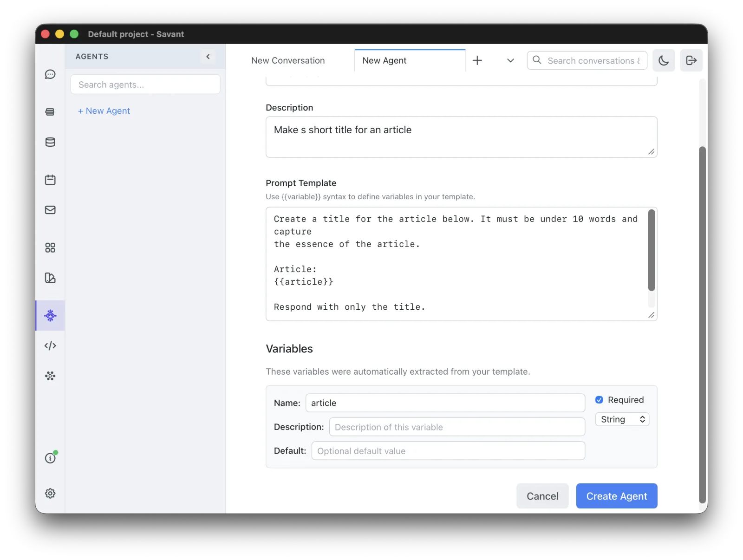743x560 pixels.
Task: Click the variable Name field containing article
Action: coord(445,403)
